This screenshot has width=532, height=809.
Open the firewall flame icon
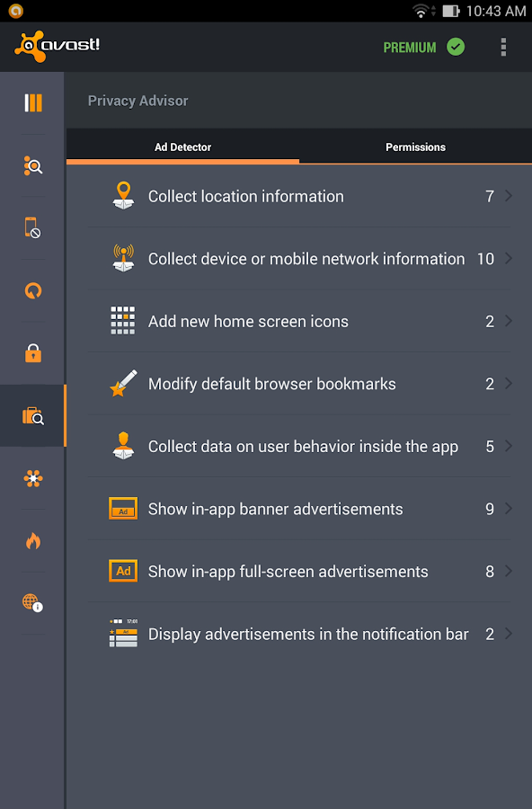tap(33, 541)
